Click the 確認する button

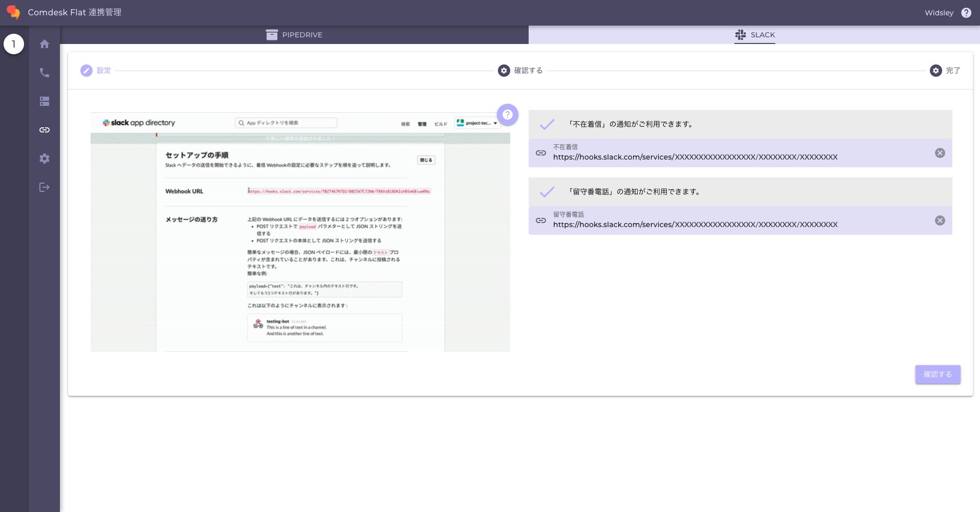938,374
